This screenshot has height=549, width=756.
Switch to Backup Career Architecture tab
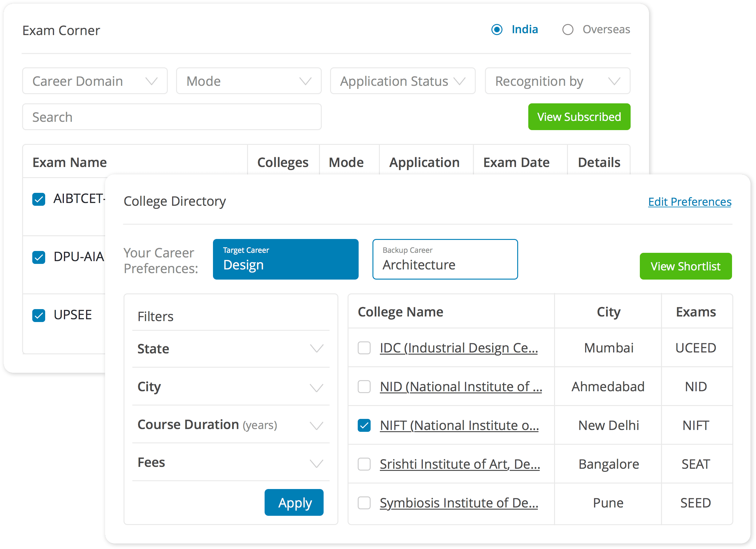click(x=445, y=259)
